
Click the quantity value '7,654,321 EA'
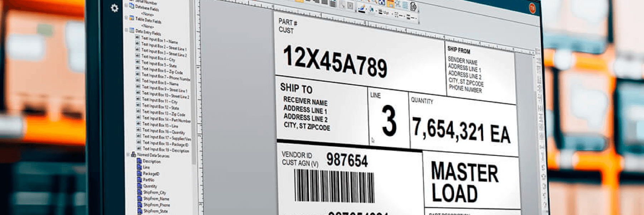pos(462,131)
